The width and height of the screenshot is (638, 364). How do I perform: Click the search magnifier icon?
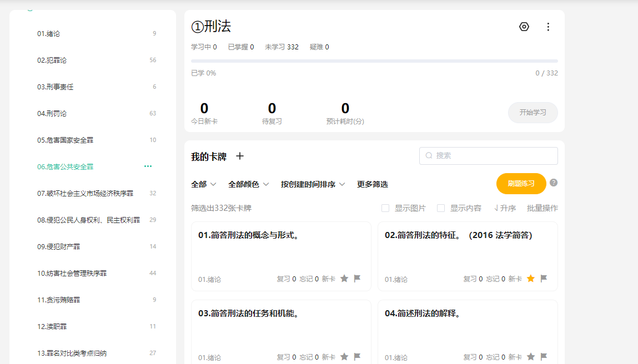[429, 156]
